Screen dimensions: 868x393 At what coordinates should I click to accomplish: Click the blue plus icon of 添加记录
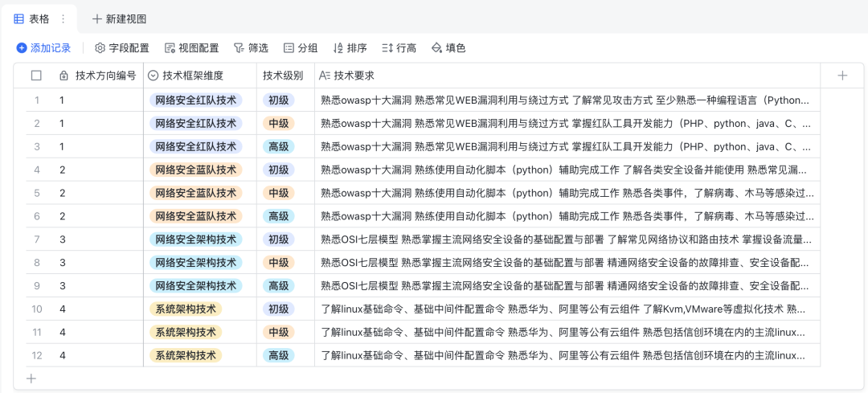(22, 48)
